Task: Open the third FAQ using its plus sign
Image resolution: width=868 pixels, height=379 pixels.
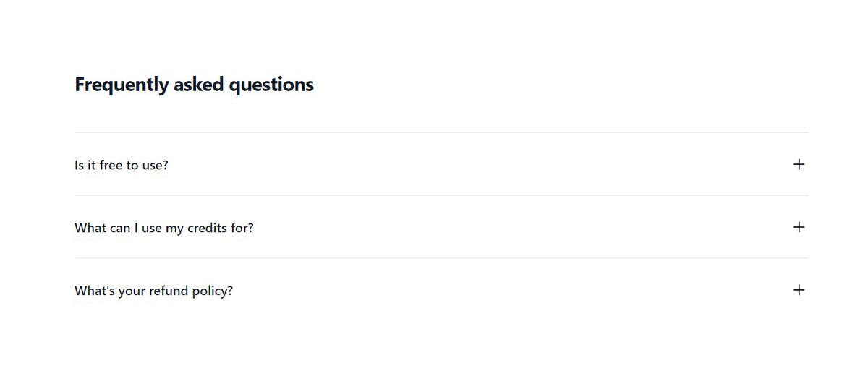Action: [799, 290]
